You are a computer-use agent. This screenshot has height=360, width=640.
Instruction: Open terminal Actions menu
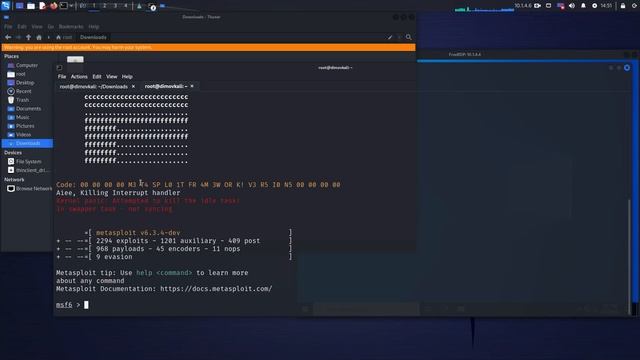(79, 77)
